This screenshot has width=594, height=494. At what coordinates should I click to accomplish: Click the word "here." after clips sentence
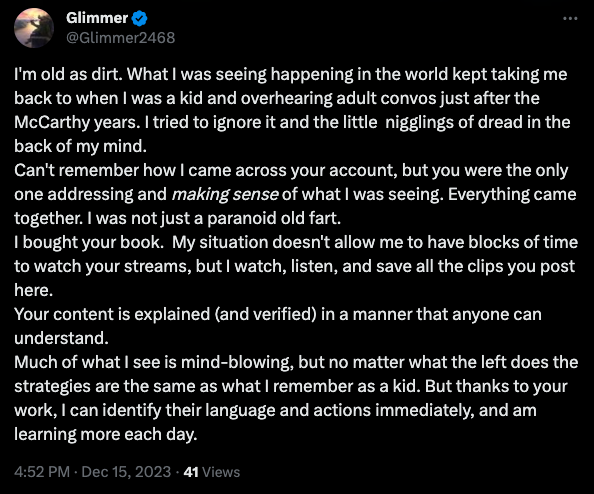tap(33, 291)
